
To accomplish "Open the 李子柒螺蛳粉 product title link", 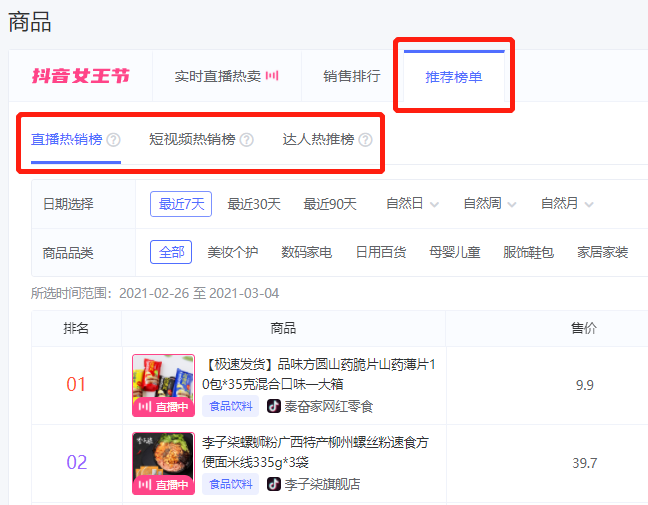I will pos(315,452).
